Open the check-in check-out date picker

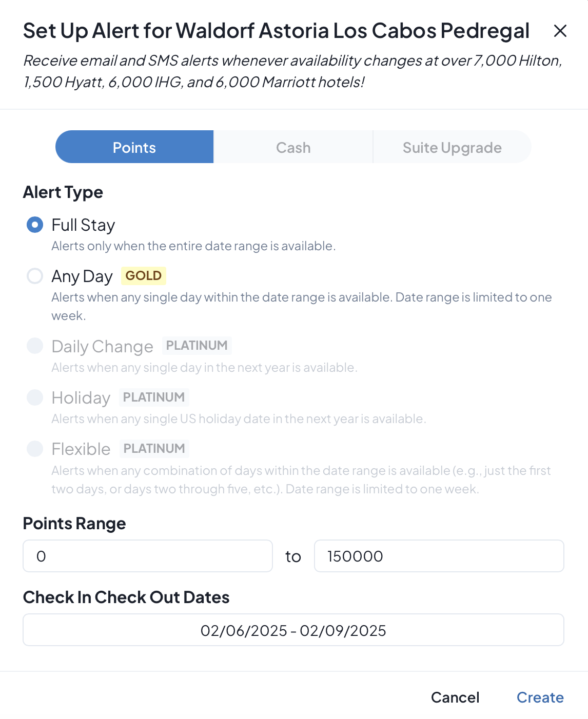(293, 630)
